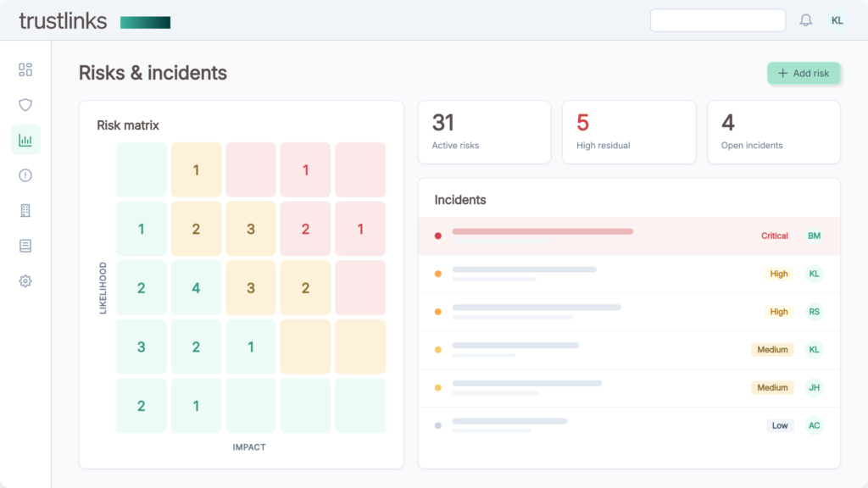Click the "Risk matrix" heading
868x488 pixels.
point(128,125)
